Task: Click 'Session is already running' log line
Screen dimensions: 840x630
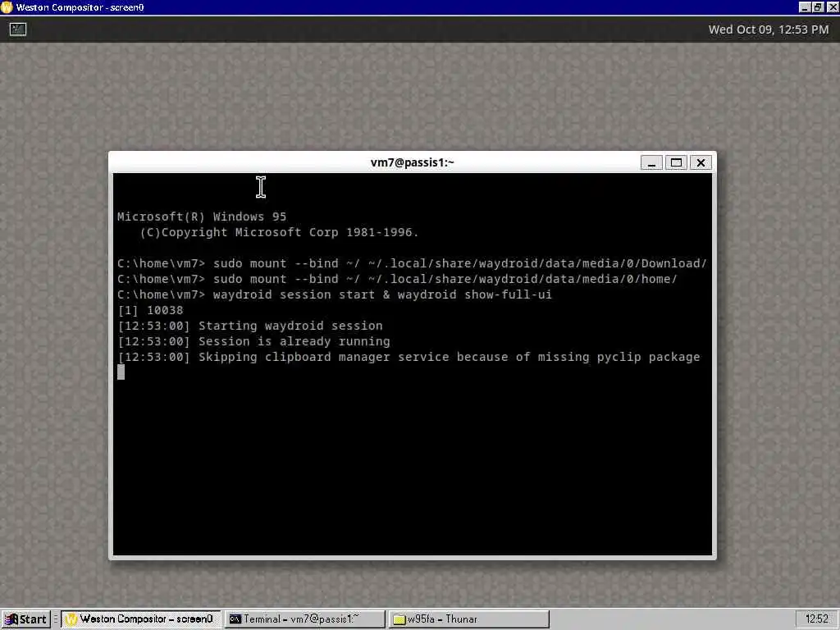Action: tap(254, 341)
